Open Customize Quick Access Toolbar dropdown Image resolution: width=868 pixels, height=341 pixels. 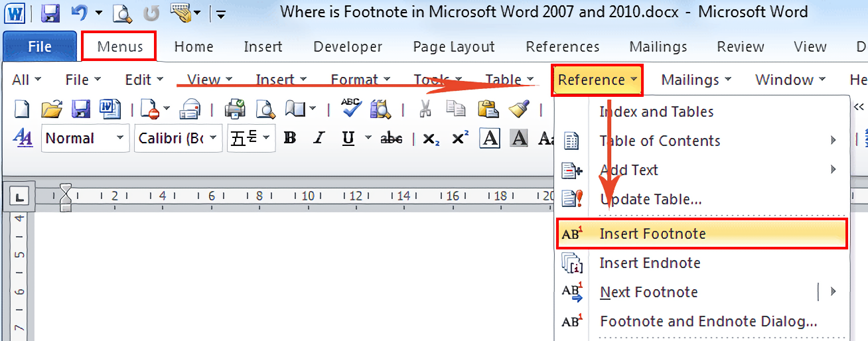point(221,13)
